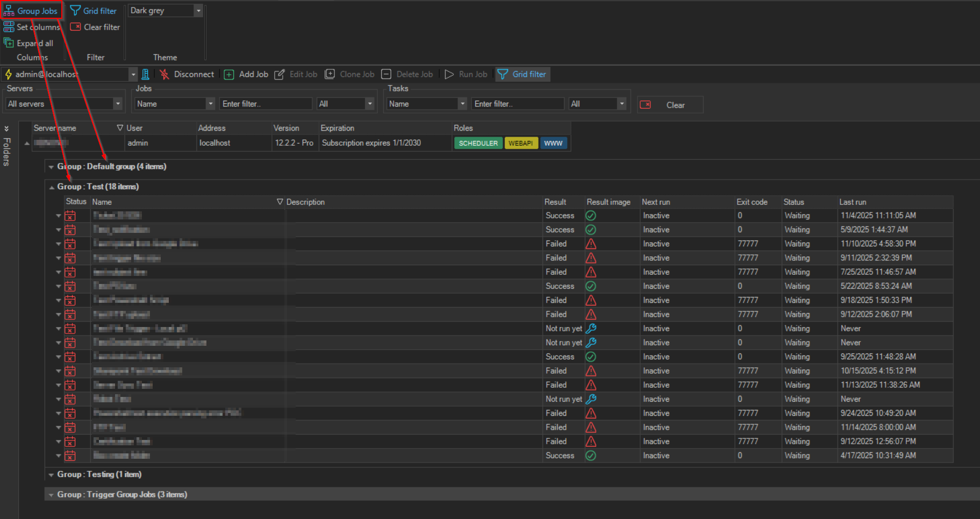Collapse the localhost server row

pyautogui.click(x=27, y=143)
